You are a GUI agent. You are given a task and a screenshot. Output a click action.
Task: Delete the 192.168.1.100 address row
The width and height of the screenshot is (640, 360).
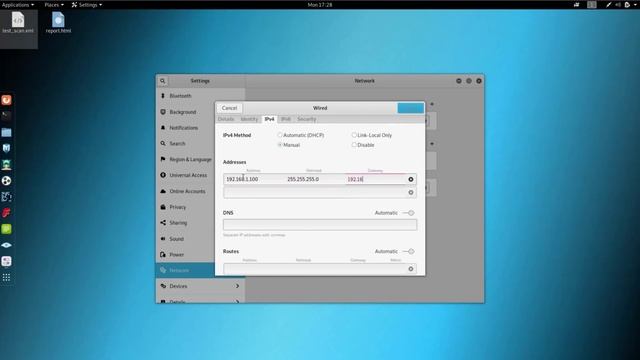point(411,179)
